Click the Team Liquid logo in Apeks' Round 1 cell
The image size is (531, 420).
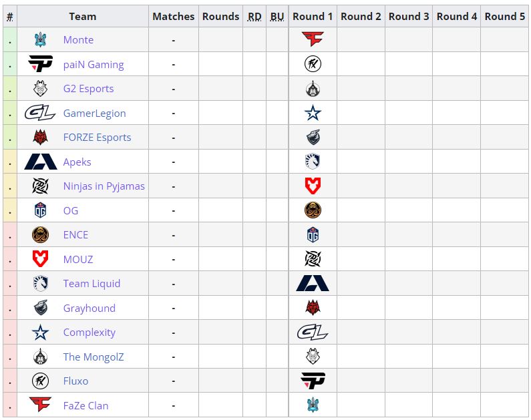point(312,162)
